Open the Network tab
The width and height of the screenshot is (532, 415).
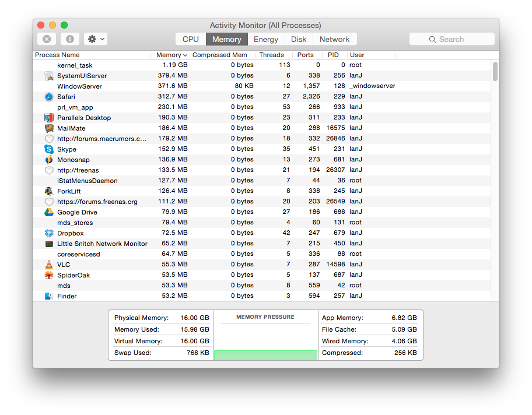point(334,39)
